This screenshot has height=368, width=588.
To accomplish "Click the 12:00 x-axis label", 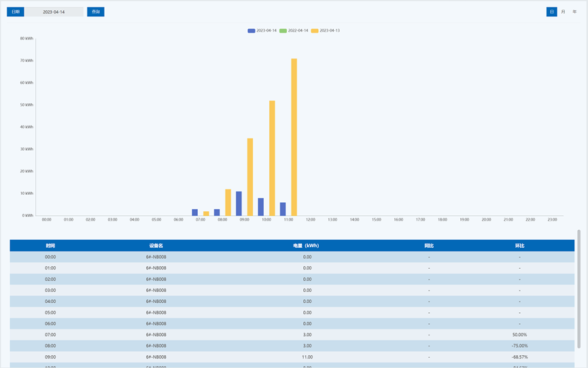I will pyautogui.click(x=311, y=219).
